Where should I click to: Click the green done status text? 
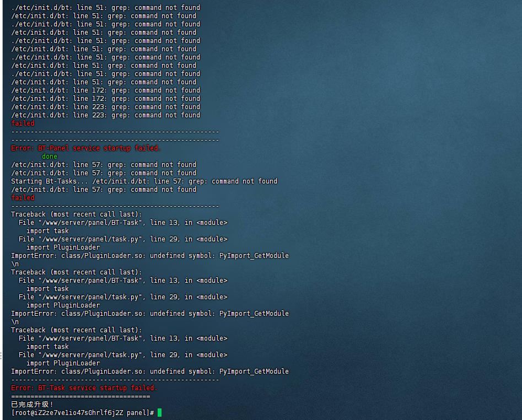point(50,157)
